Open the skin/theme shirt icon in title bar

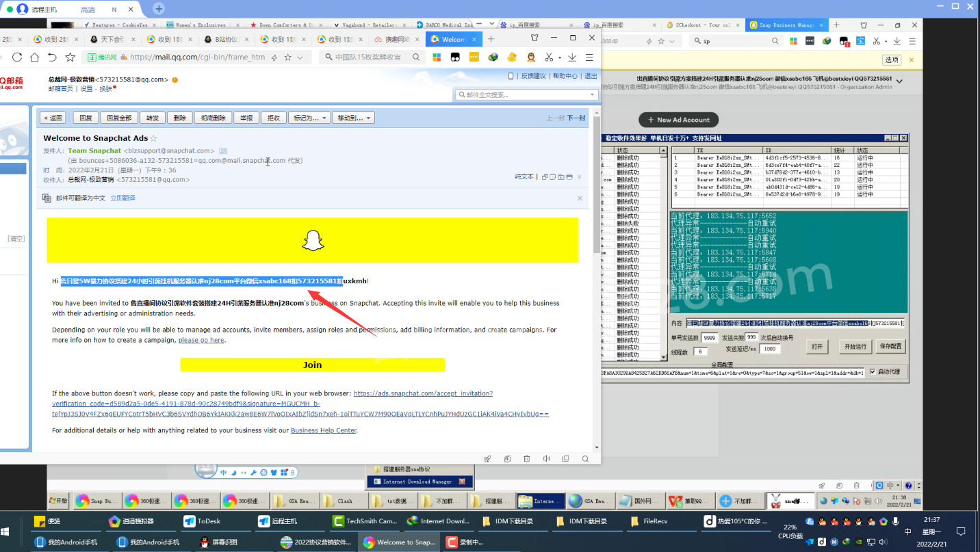point(534,38)
